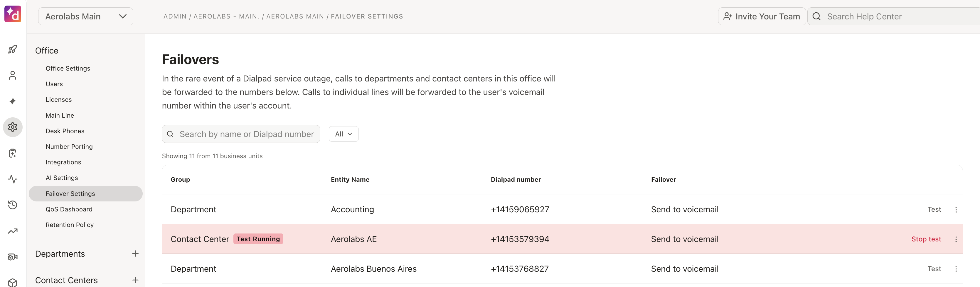The image size is (980, 287).
Task: Click ADMIN in the breadcrumb
Action: tap(175, 16)
